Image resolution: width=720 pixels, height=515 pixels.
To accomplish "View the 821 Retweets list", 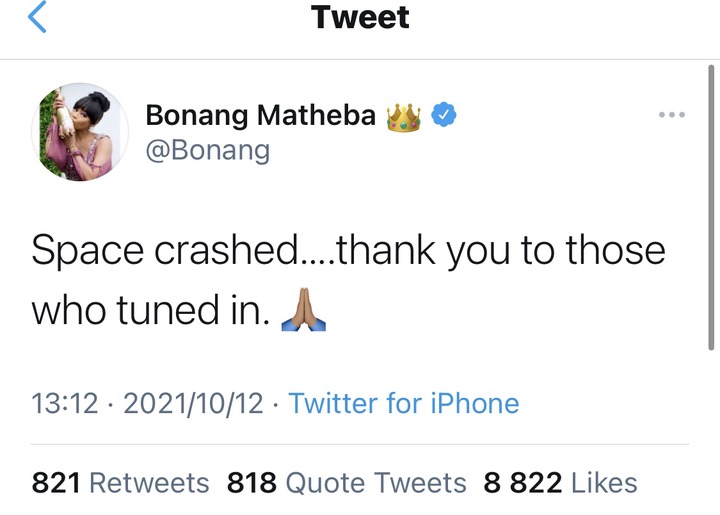I will pyautogui.click(x=120, y=483).
